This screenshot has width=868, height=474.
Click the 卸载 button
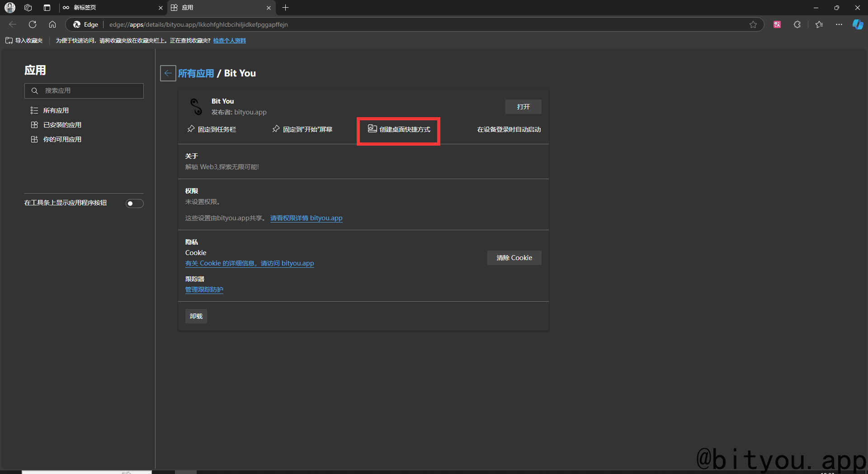click(196, 316)
